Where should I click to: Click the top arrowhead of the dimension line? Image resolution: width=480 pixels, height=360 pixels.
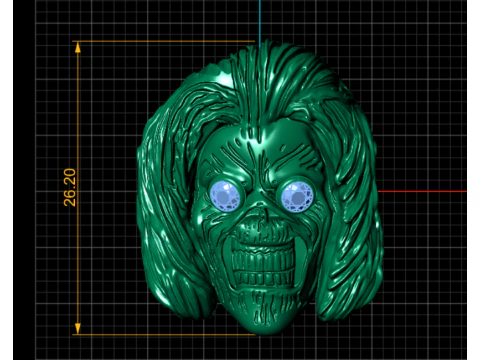point(78,48)
